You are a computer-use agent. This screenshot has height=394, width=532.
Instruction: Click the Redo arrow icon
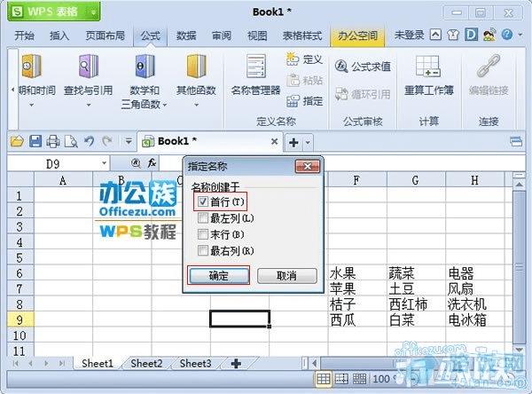coord(107,141)
